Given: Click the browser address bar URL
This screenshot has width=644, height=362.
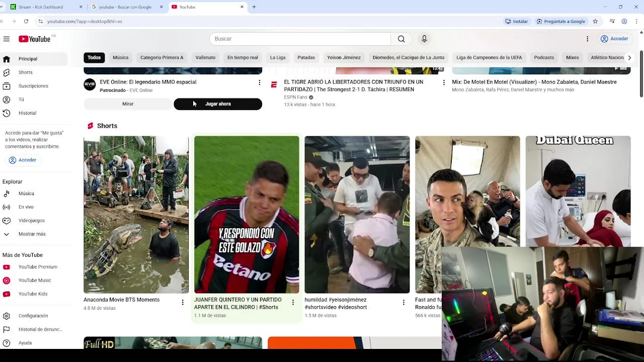Looking at the screenshot, I should tap(85, 21).
